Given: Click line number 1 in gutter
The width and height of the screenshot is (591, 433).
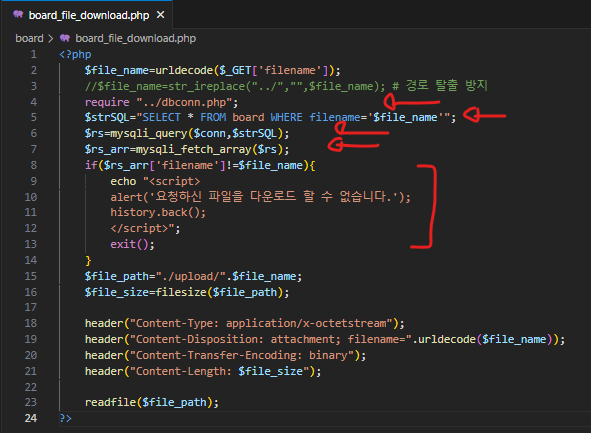Looking at the screenshot, I should point(34,54).
